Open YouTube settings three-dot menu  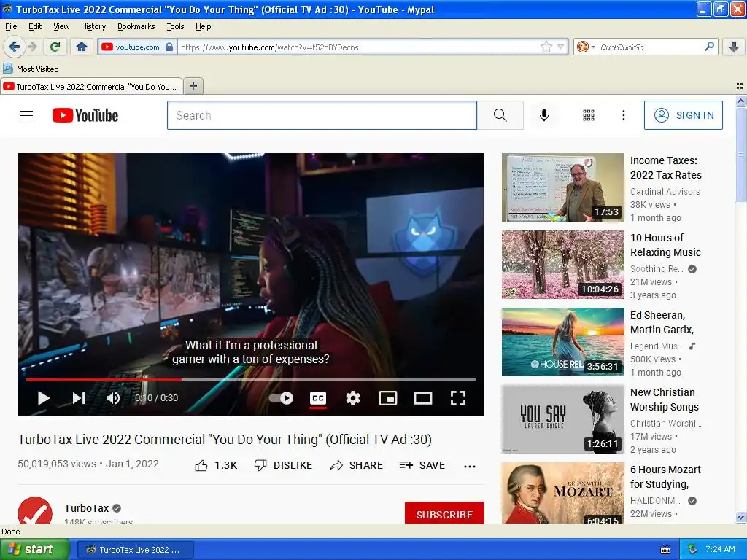623,115
